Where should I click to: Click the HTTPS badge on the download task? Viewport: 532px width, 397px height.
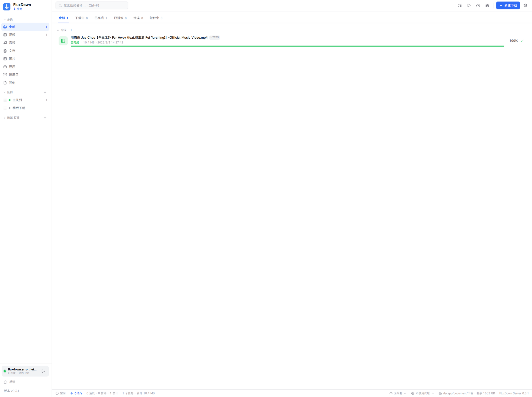click(x=215, y=37)
